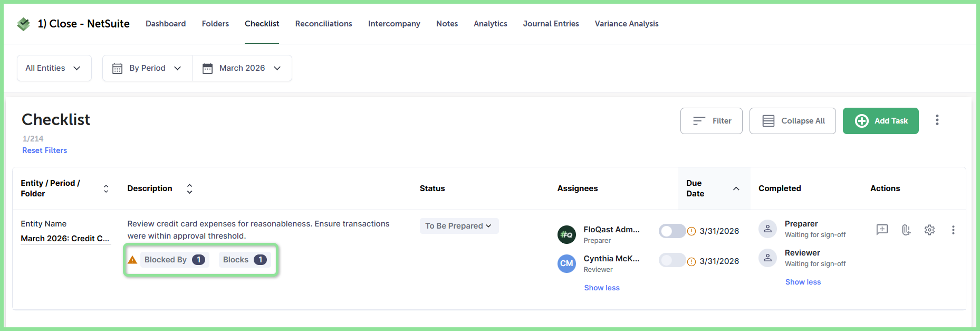The image size is (980, 331).
Task: Click the overdue clock icon beside Preparer date
Action: click(691, 231)
